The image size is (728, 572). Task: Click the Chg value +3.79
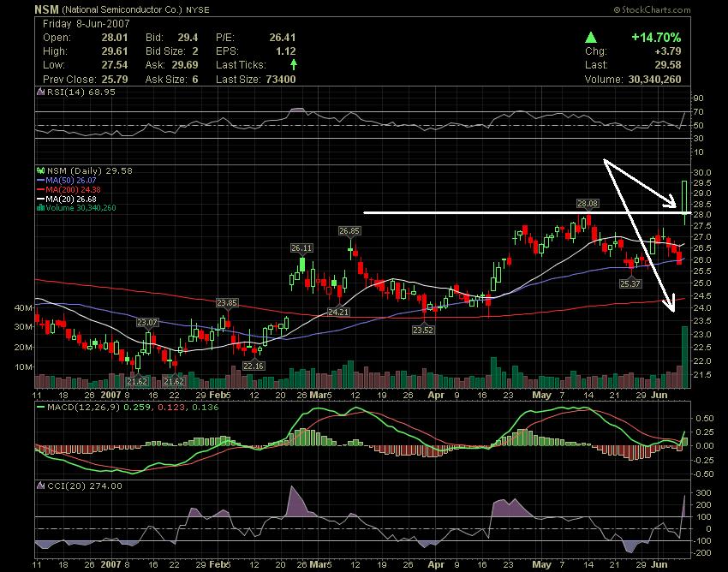pos(667,51)
